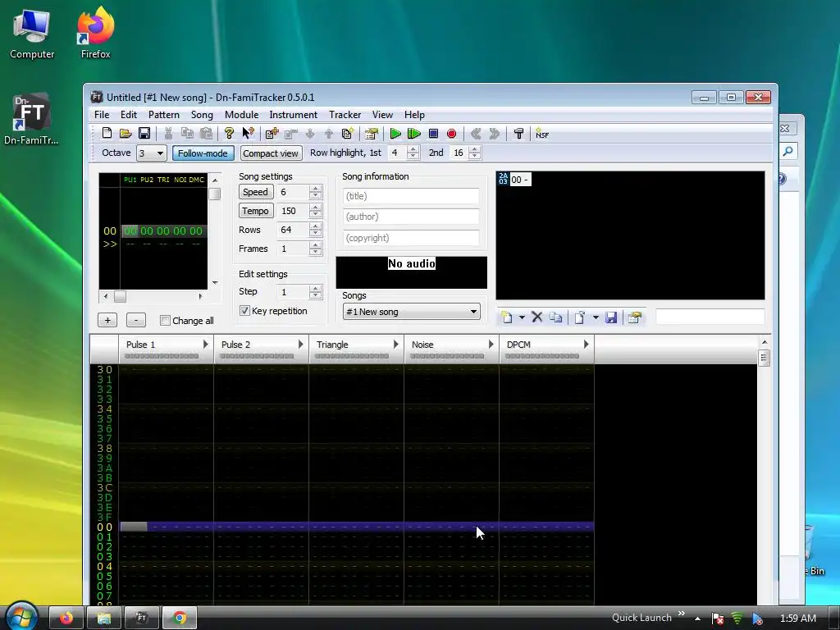Expand new instrument type dropdown arrow
Screen dimensions: 840x630
coord(522,317)
